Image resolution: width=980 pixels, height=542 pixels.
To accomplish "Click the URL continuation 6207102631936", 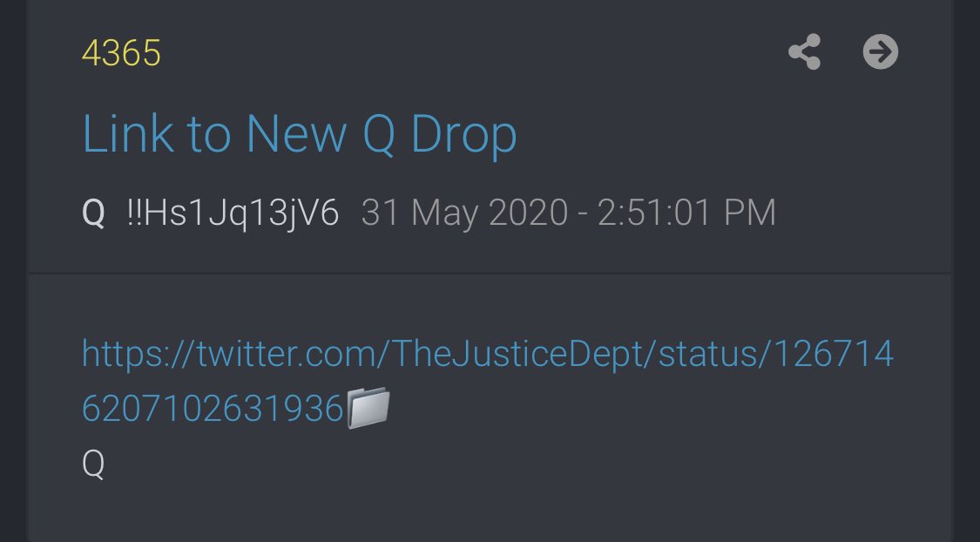I will [213, 409].
